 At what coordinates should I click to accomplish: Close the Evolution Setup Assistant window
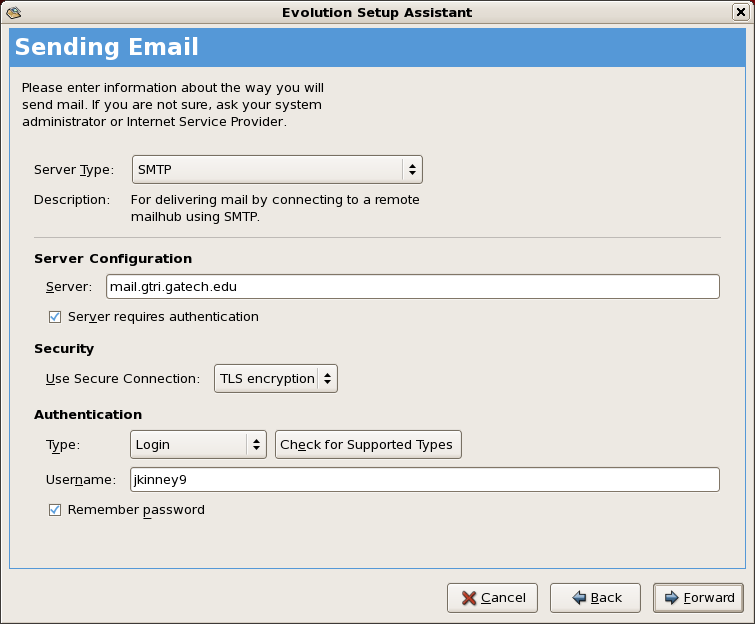741,12
